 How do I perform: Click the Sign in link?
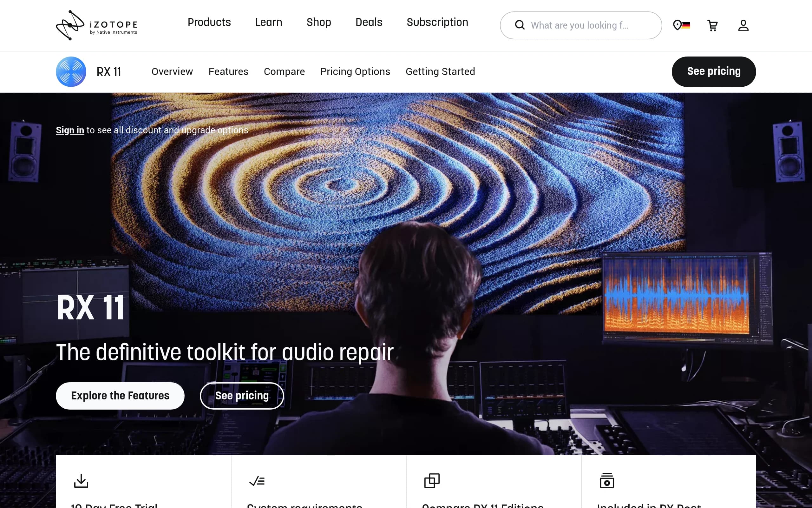[70, 130]
